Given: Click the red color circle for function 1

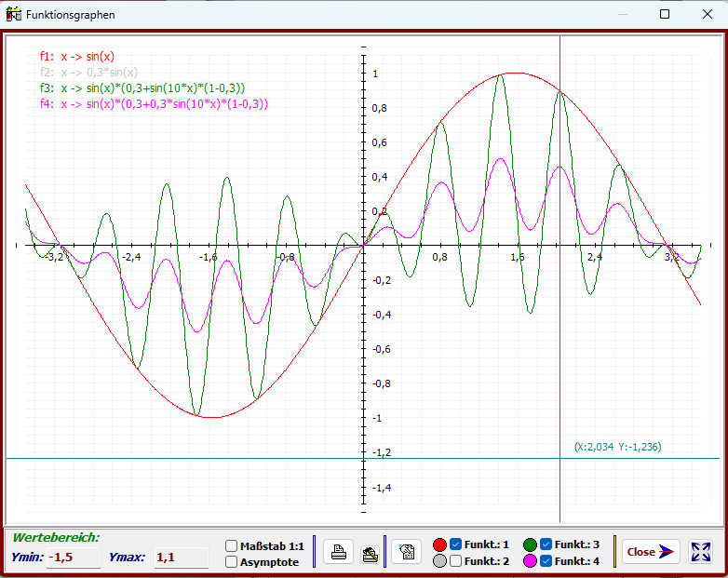Looking at the screenshot, I should click(440, 544).
